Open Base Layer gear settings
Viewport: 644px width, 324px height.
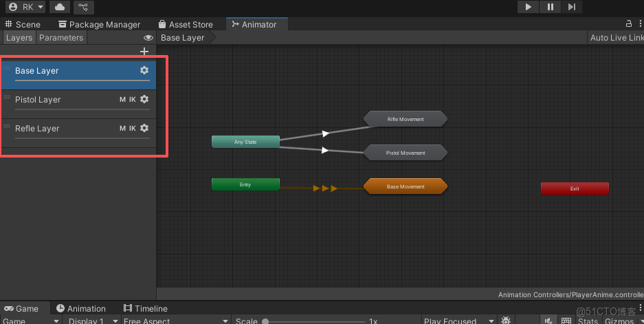pyautogui.click(x=144, y=70)
